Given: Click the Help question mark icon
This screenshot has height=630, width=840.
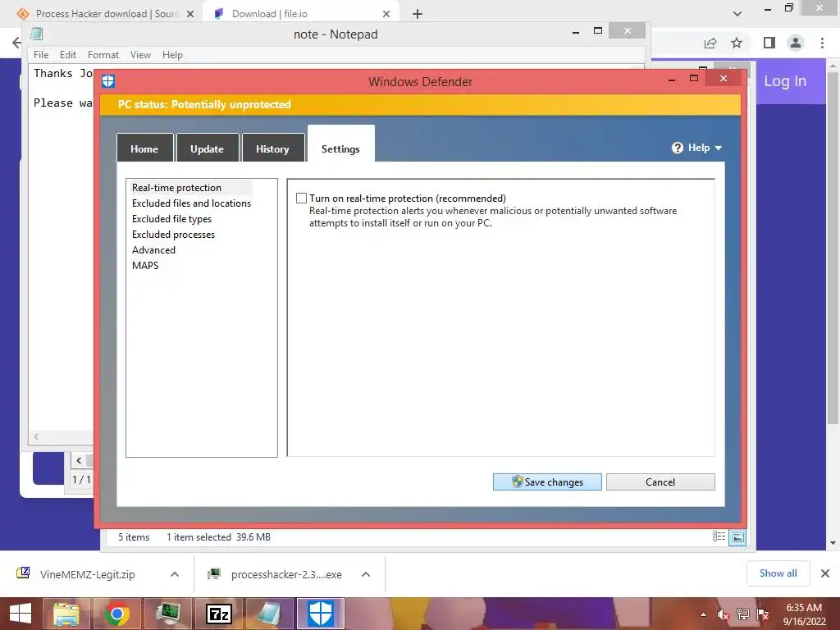Looking at the screenshot, I should pyautogui.click(x=677, y=148).
